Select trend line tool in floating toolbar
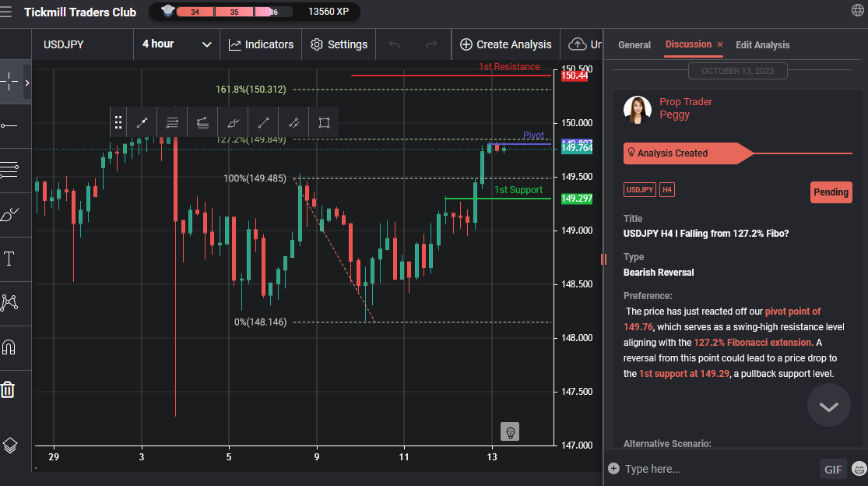The image size is (868, 486). [x=142, y=122]
